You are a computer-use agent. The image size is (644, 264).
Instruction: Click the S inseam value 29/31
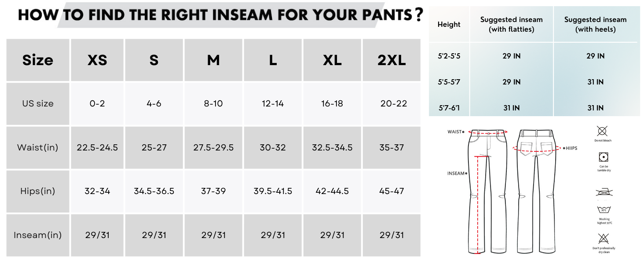tap(154, 235)
